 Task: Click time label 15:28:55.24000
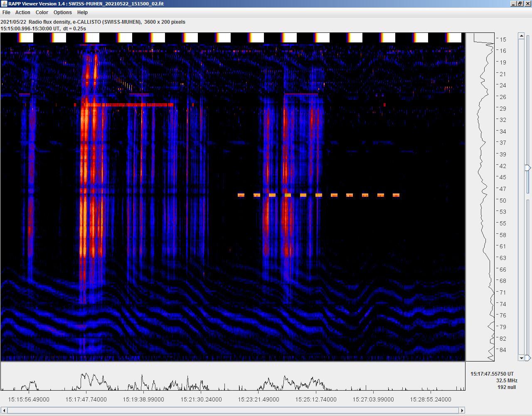coord(431,399)
